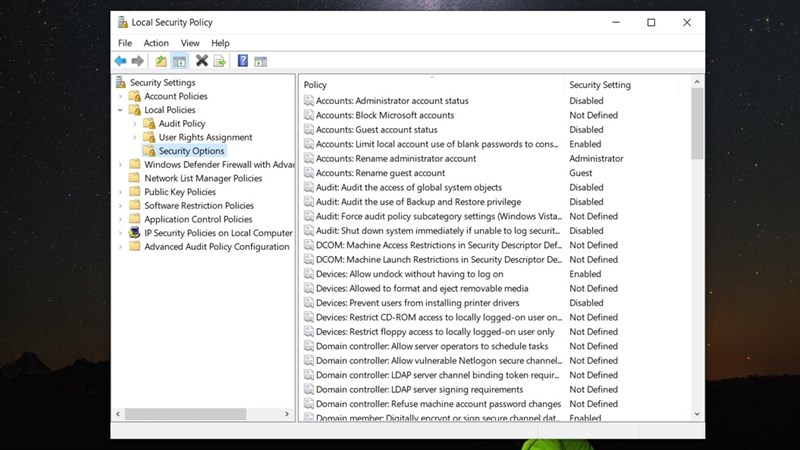Image resolution: width=800 pixels, height=450 pixels.
Task: Collapse the Local Policies node
Action: (121, 110)
